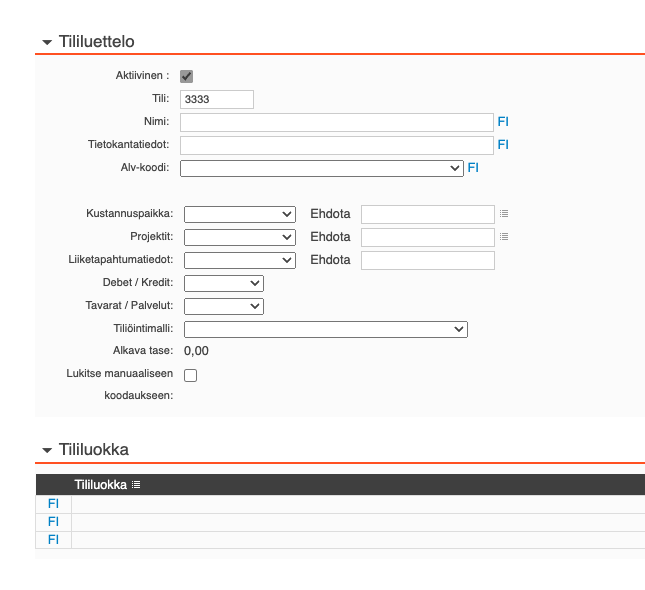Open list icon beside Projektit Ehdota field
645x590 pixels.
coord(504,237)
